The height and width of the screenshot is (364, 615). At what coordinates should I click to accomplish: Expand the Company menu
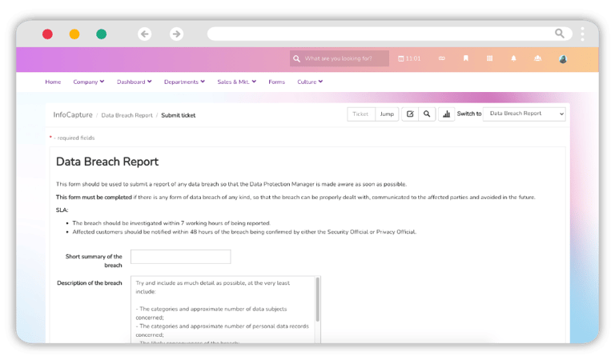click(x=88, y=82)
